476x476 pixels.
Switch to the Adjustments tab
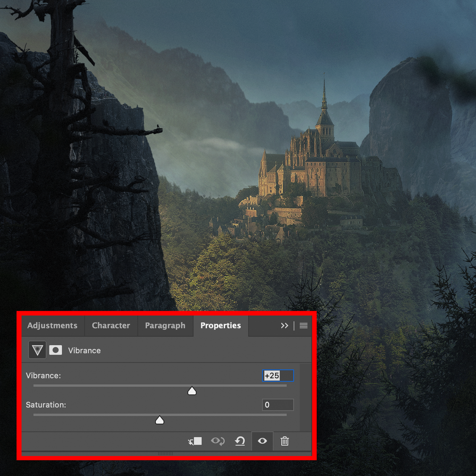pyautogui.click(x=52, y=326)
